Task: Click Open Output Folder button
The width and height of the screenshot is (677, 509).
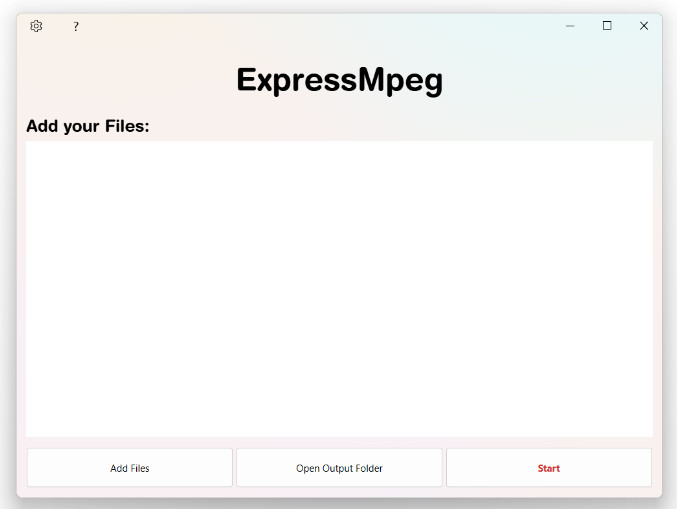Action: (x=339, y=468)
